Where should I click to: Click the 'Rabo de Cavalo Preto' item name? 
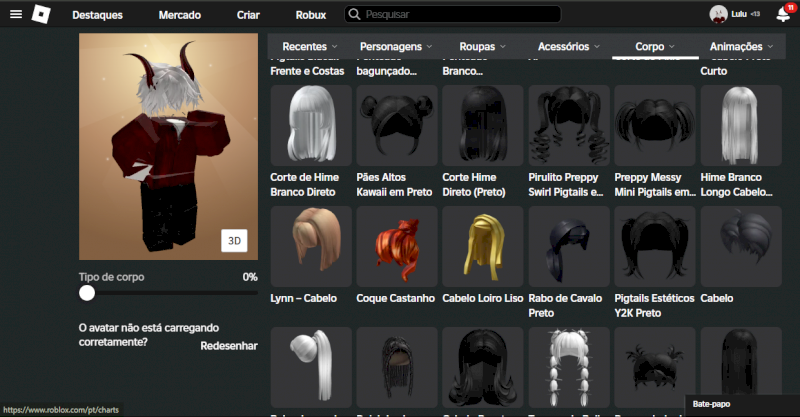pyautogui.click(x=565, y=305)
